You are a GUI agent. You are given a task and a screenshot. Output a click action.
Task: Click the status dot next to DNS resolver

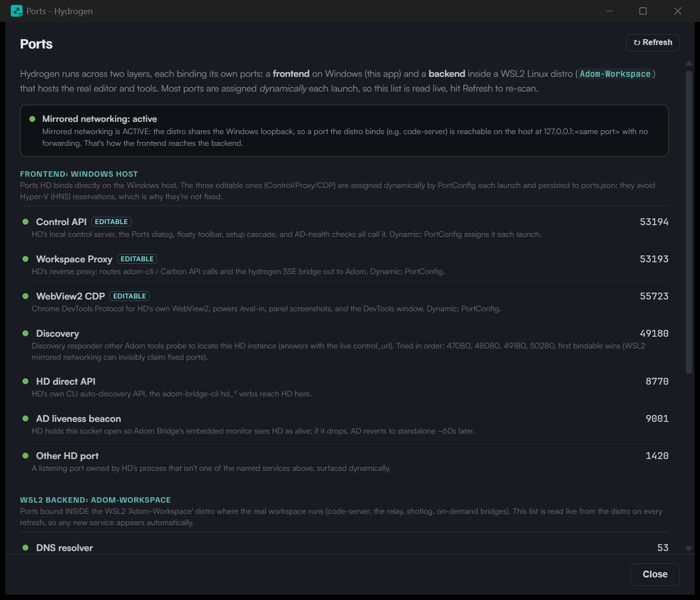[25, 547]
